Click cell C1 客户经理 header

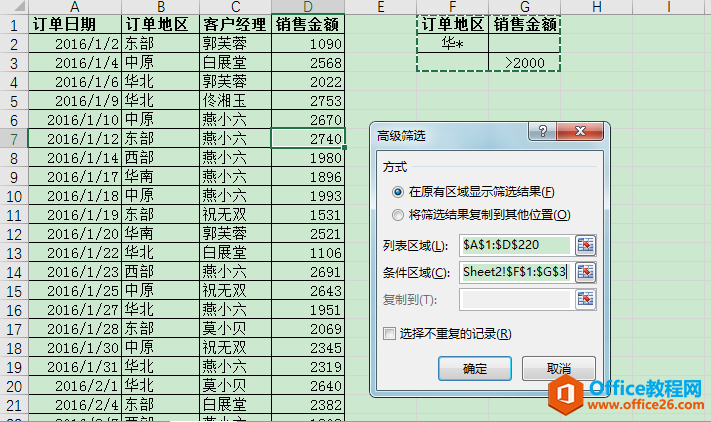pos(235,24)
